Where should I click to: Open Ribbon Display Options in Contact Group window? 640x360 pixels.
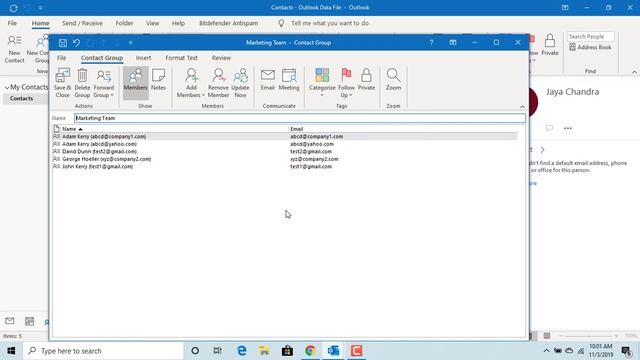(x=453, y=42)
